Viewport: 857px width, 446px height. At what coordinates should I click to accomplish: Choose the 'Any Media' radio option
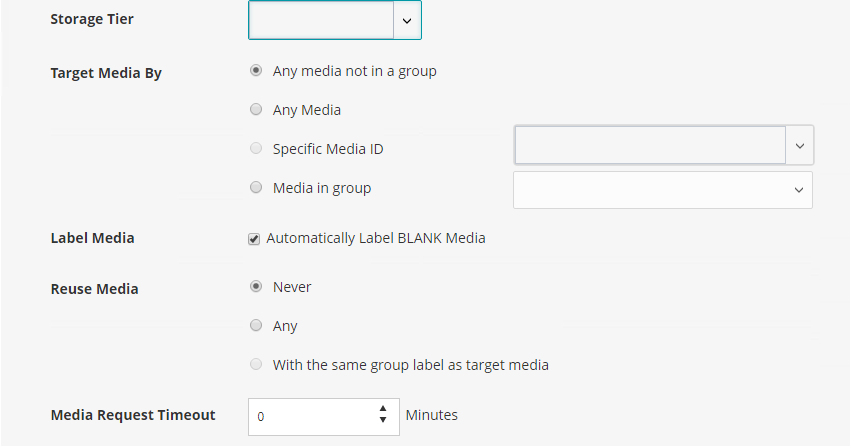tap(256, 110)
